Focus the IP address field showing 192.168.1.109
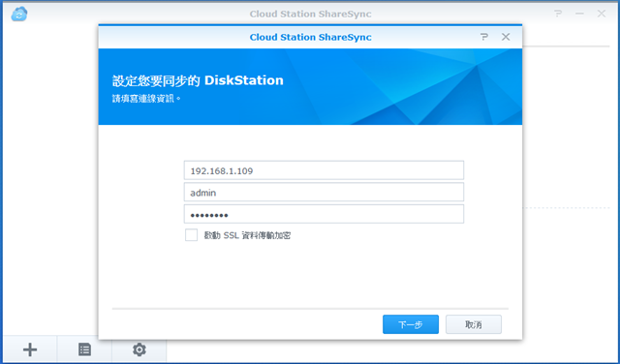Image resolution: width=620 pixels, height=364 pixels. 324,170
